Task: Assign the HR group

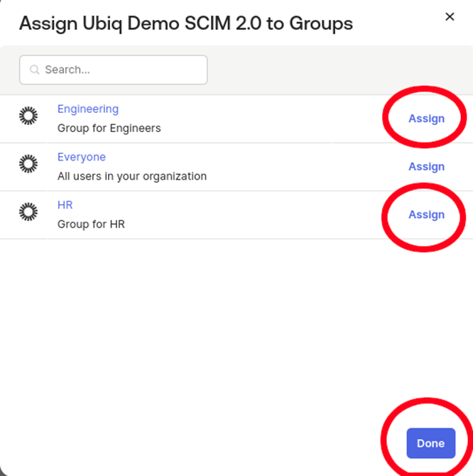Action: coord(426,215)
